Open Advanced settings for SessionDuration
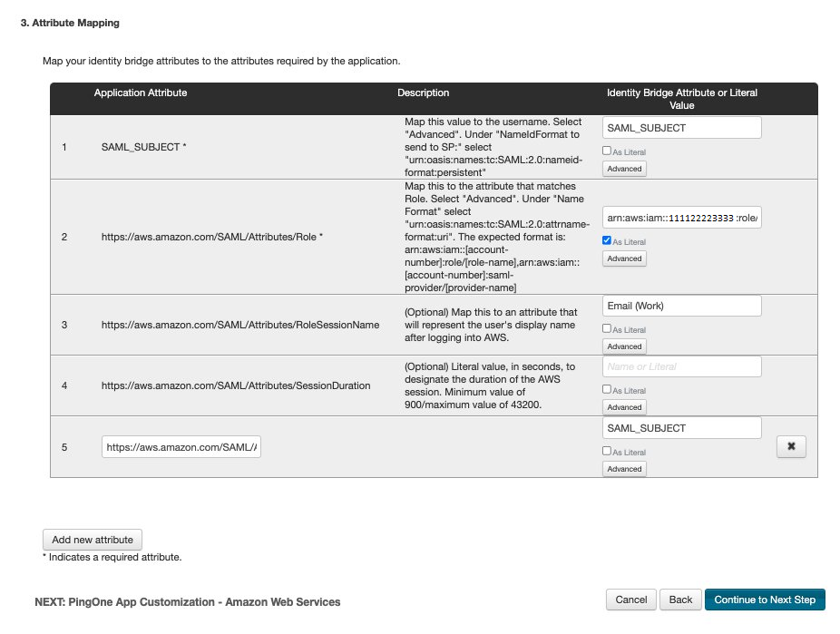The height and width of the screenshot is (634, 840). (x=623, y=406)
